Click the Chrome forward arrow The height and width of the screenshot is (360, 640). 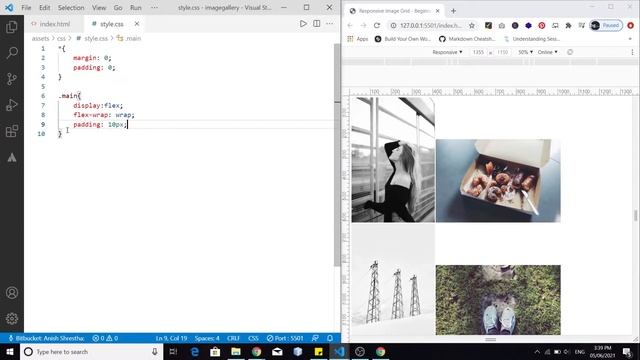(363, 25)
